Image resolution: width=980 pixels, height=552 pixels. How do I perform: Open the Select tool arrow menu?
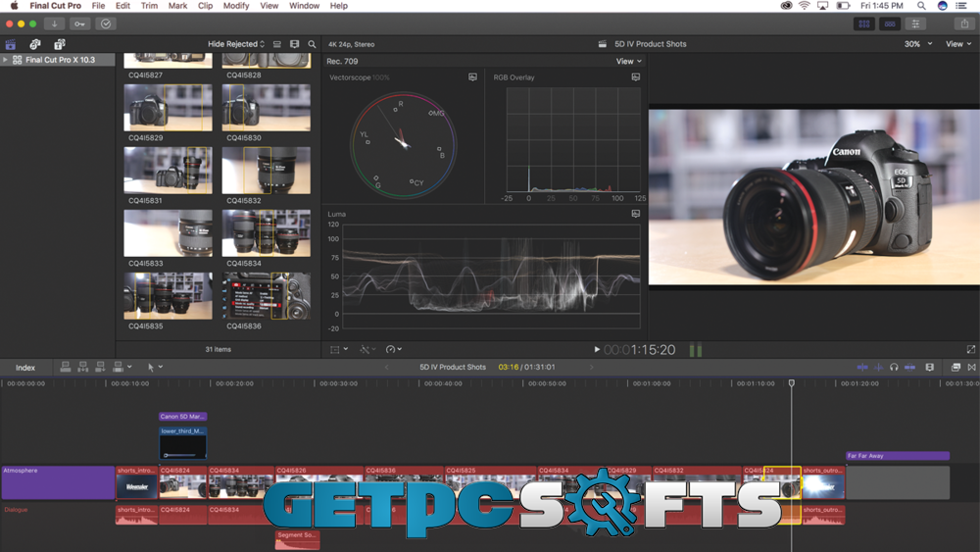tap(155, 367)
